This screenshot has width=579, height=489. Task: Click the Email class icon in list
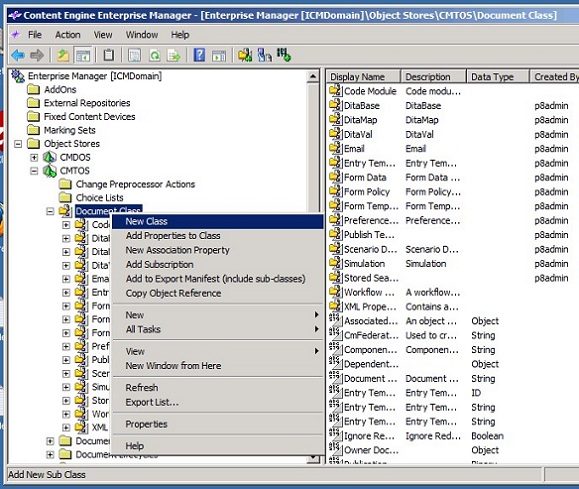[335, 148]
